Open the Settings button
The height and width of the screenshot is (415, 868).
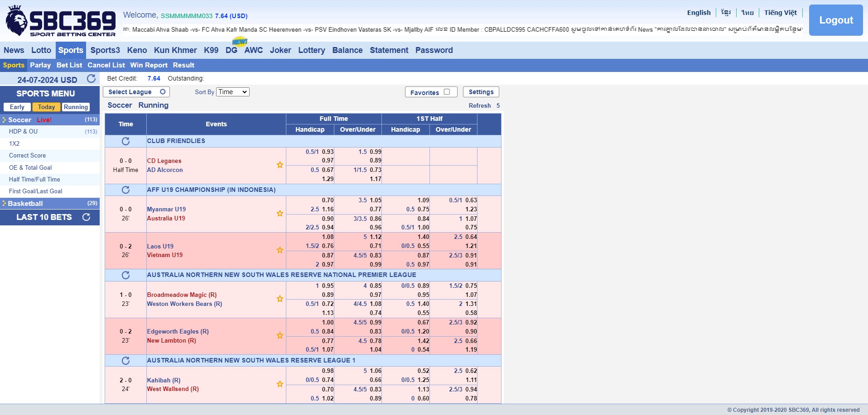[481, 92]
